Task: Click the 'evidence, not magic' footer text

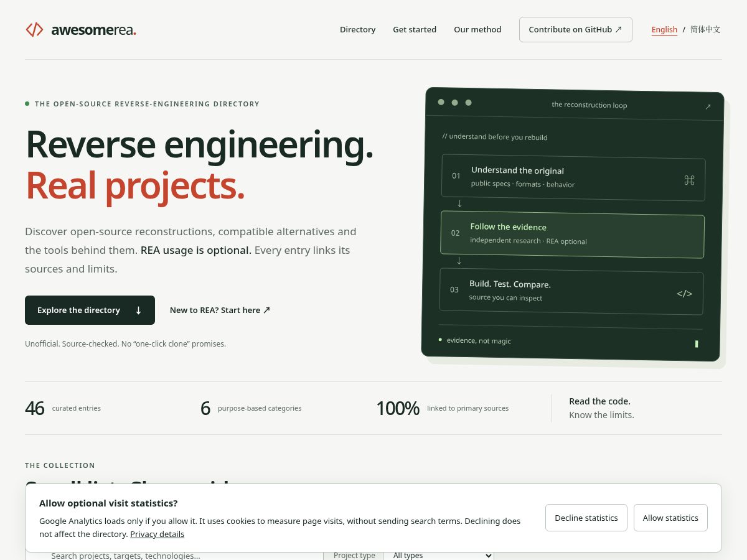Action: coord(479,341)
